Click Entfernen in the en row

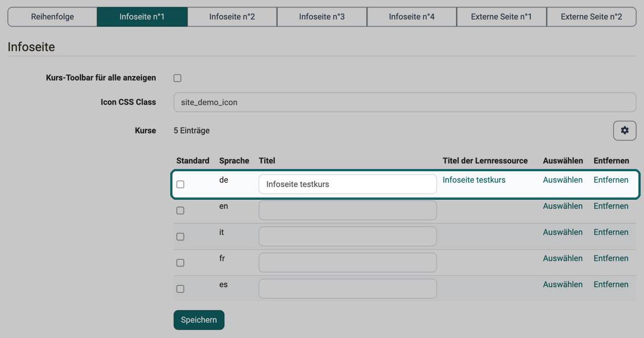tap(611, 206)
